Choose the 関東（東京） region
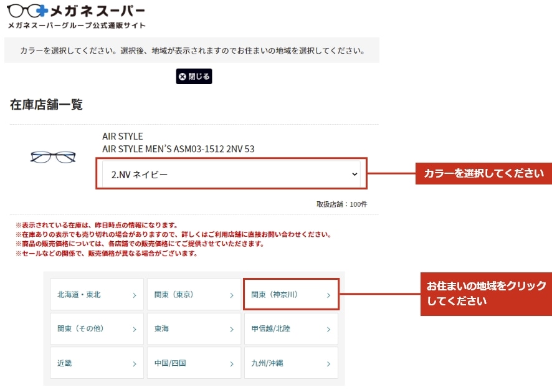Screen dimensions: 552x392 click(193, 295)
